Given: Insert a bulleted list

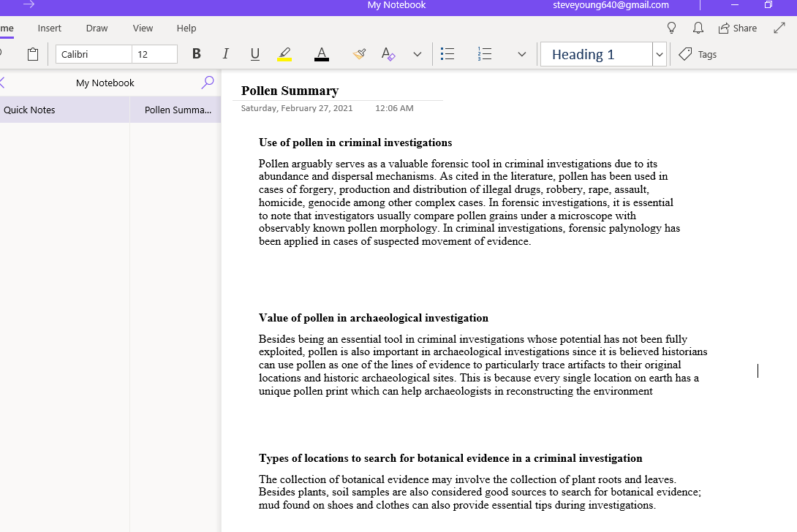Looking at the screenshot, I should pyautogui.click(x=447, y=54).
